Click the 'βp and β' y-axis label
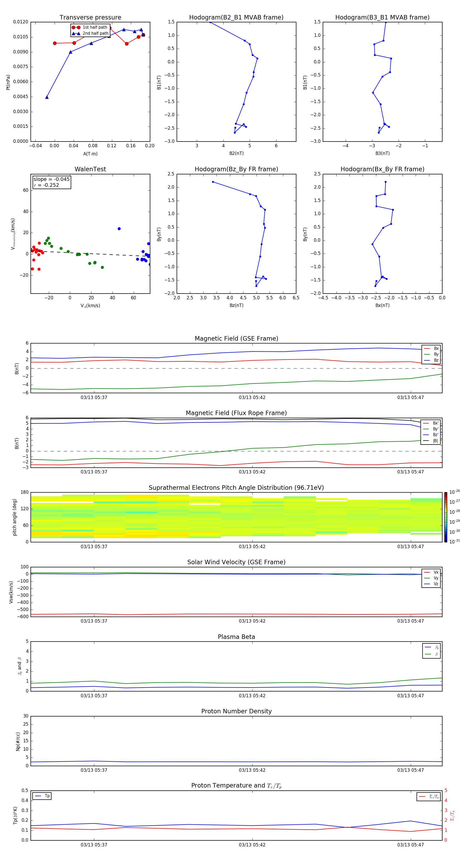 [x=19, y=666]
